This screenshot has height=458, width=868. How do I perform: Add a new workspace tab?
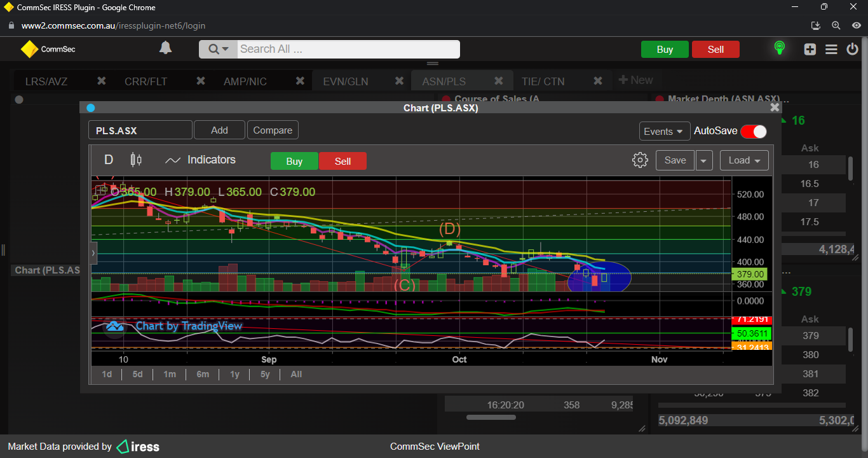635,80
